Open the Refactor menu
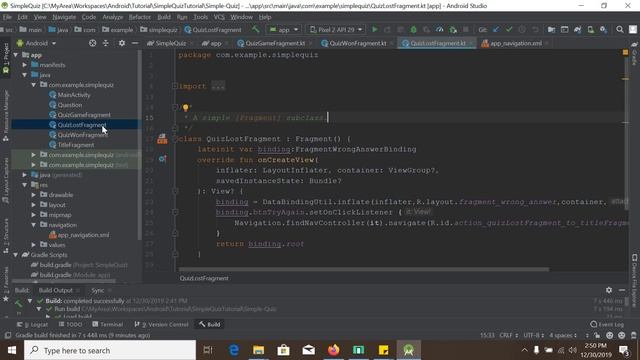 pos(140,17)
